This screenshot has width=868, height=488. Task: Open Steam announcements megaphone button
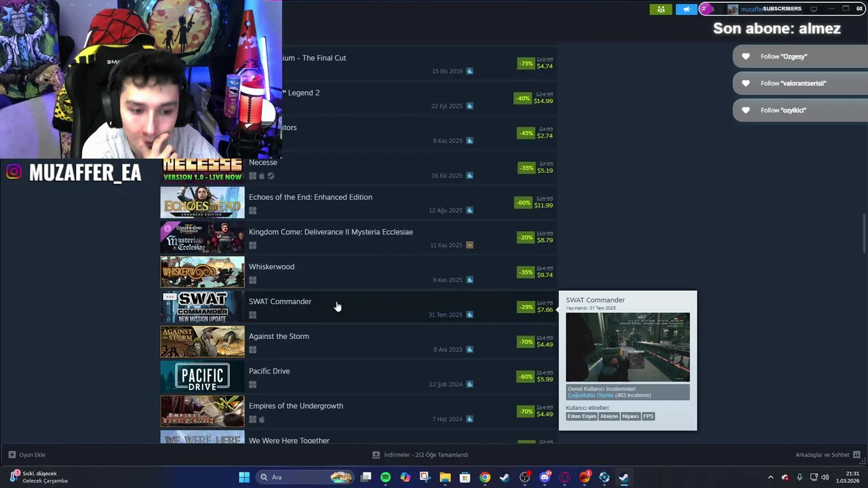pyautogui.click(x=686, y=9)
